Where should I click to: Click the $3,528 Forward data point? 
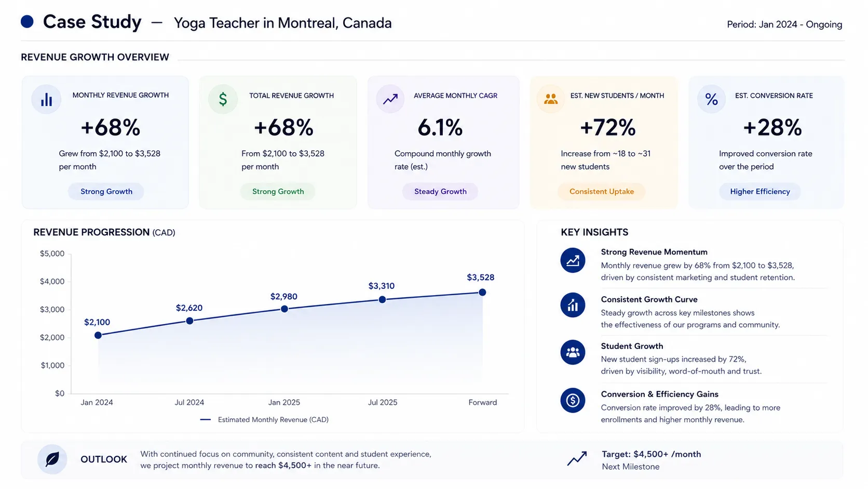click(x=482, y=292)
